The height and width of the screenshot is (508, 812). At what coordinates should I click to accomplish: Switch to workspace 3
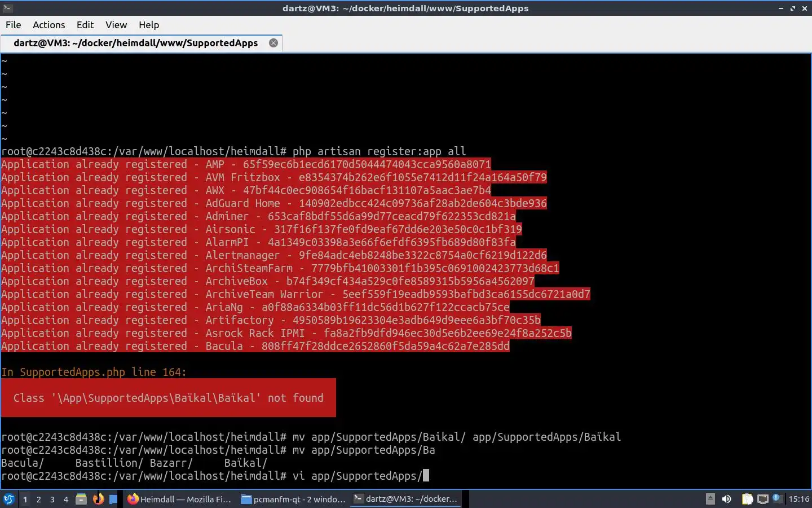52,500
